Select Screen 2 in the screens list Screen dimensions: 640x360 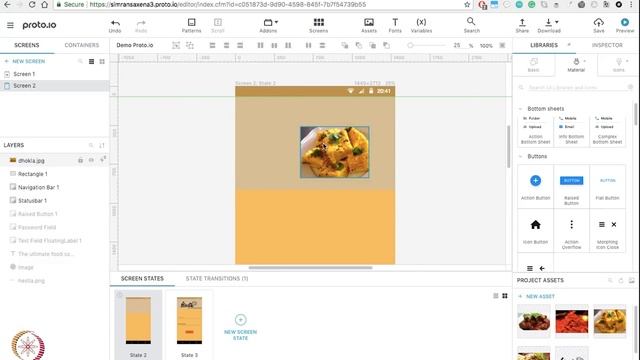click(x=55, y=86)
